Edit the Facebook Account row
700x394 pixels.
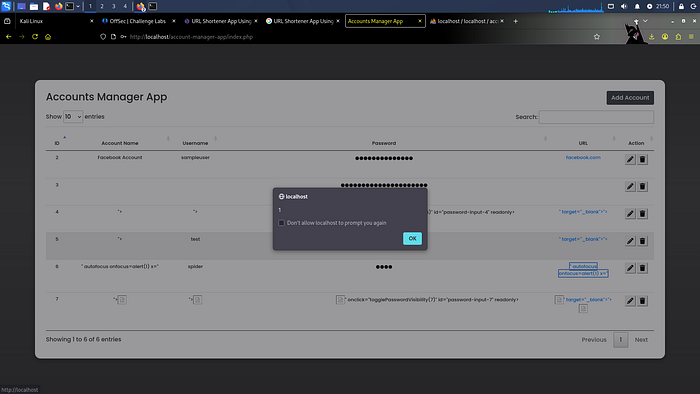pyautogui.click(x=630, y=159)
